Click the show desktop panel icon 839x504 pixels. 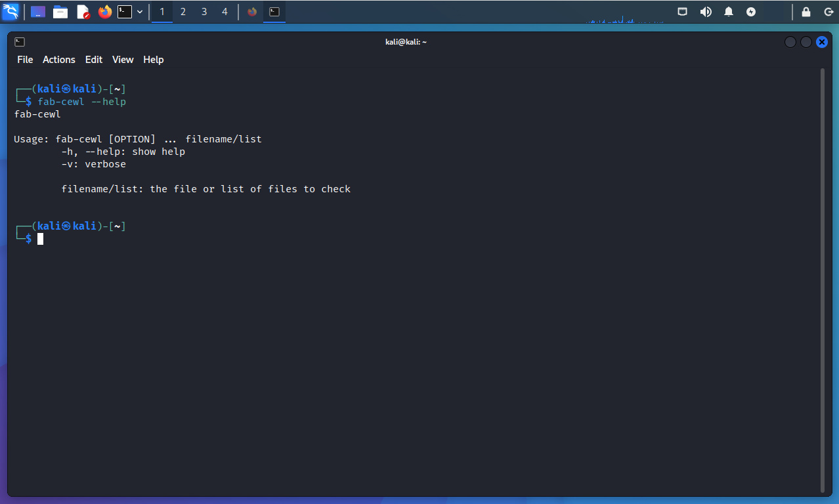(x=38, y=12)
